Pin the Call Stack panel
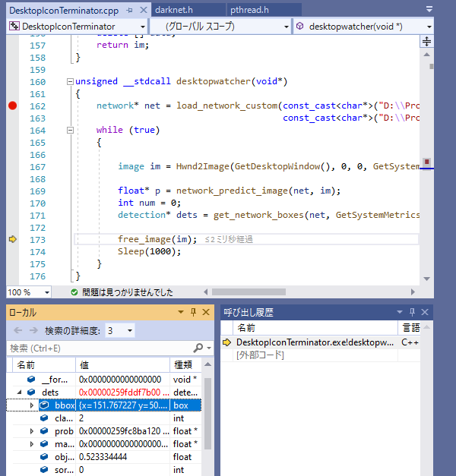 [412, 312]
